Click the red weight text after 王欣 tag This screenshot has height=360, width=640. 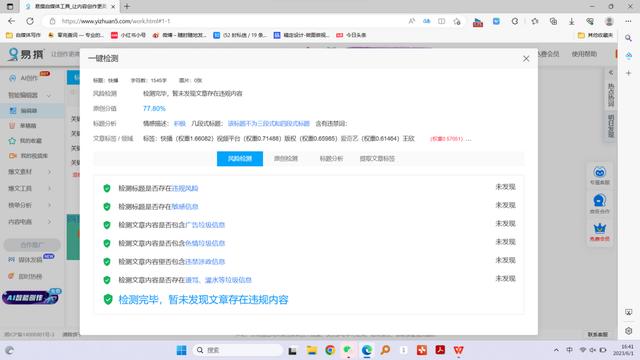click(x=446, y=139)
